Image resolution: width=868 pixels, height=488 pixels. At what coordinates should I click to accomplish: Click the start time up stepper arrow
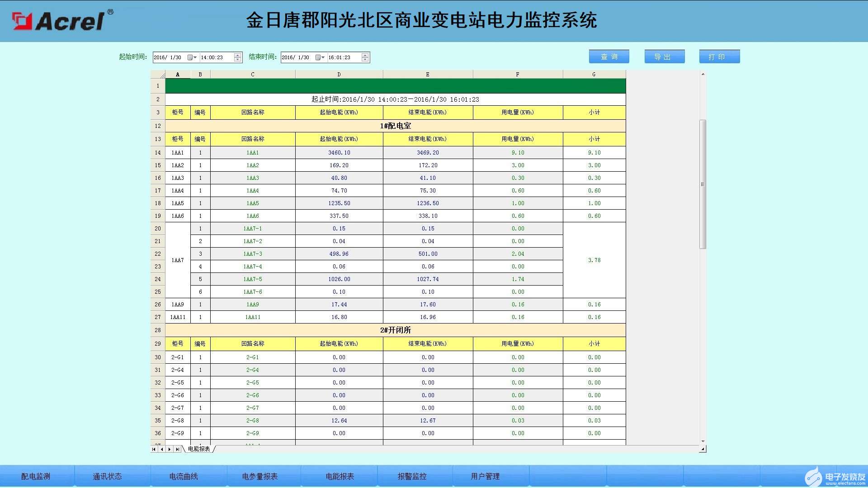[236, 55]
